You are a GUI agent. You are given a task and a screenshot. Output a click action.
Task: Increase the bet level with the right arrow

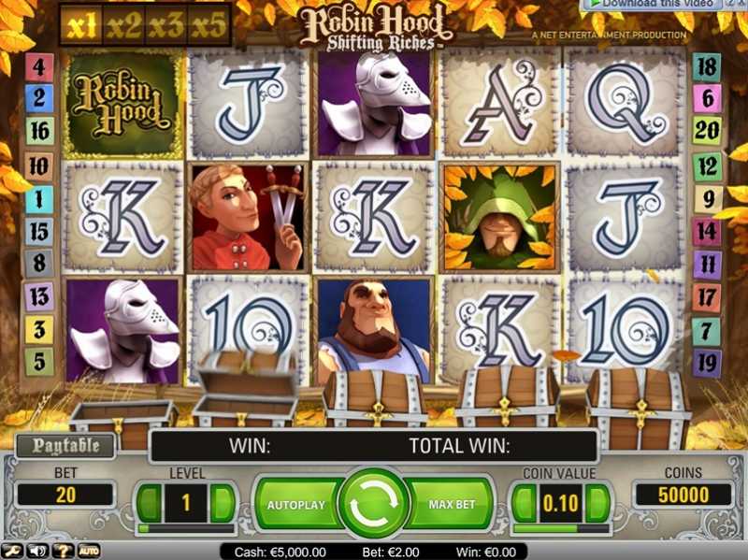point(223,503)
